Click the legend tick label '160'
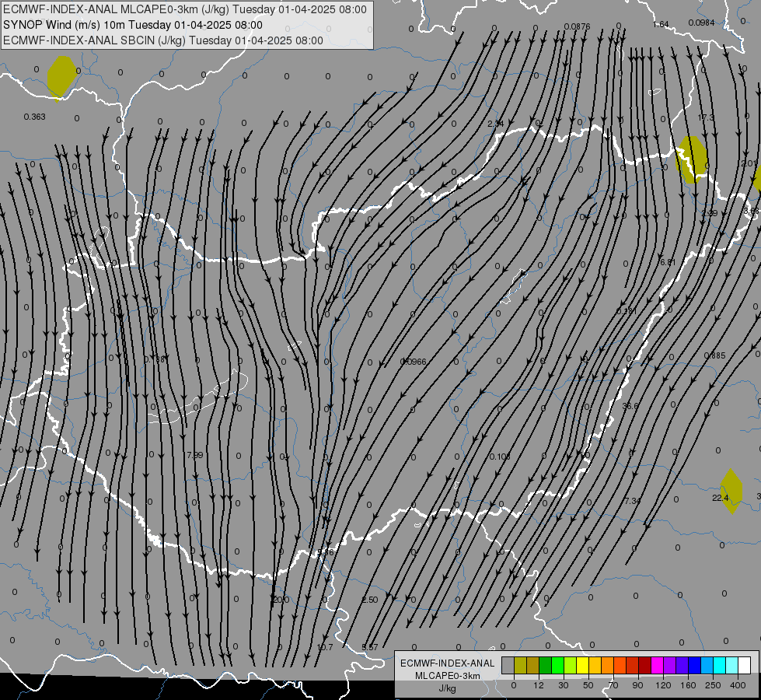The image size is (761, 700). pos(688,685)
